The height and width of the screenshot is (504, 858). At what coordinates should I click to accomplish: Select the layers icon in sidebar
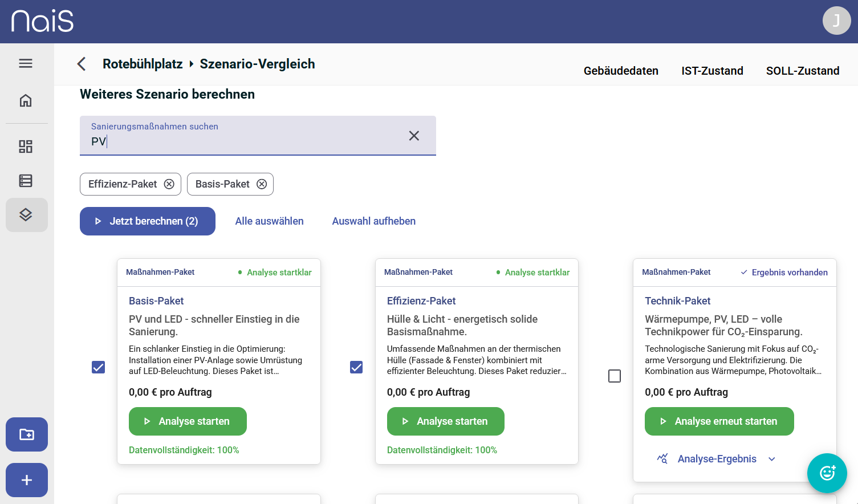(x=26, y=215)
